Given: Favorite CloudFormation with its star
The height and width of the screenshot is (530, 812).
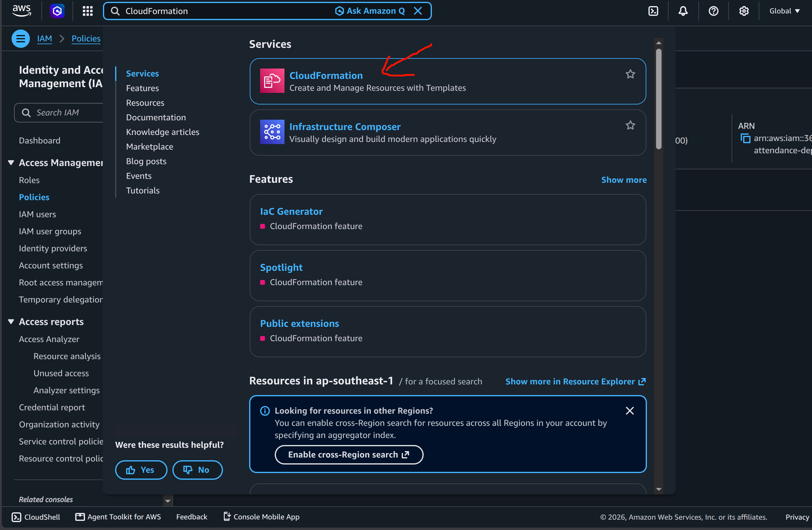Looking at the screenshot, I should [x=630, y=74].
